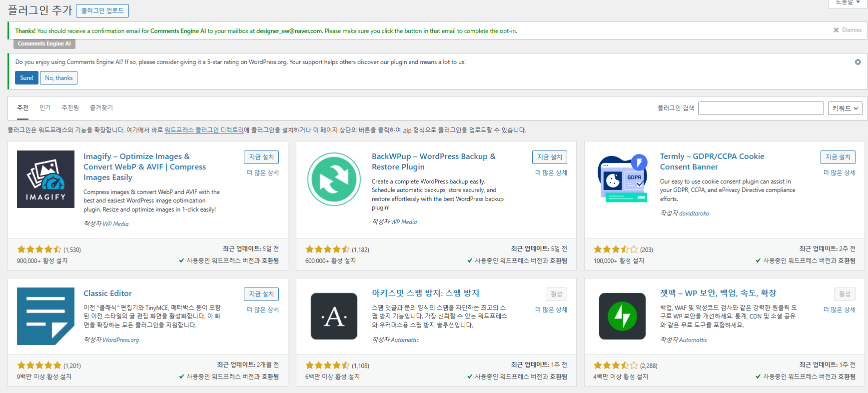This screenshot has height=393, width=868.
Task: Close the 5-star rating notice
Action: pos(858,62)
